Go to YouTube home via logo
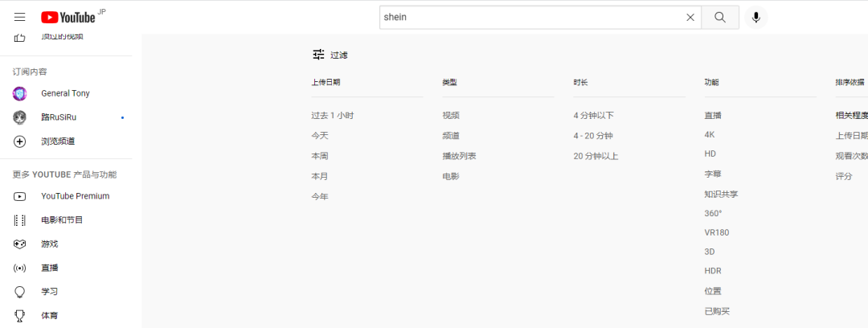 click(x=68, y=18)
